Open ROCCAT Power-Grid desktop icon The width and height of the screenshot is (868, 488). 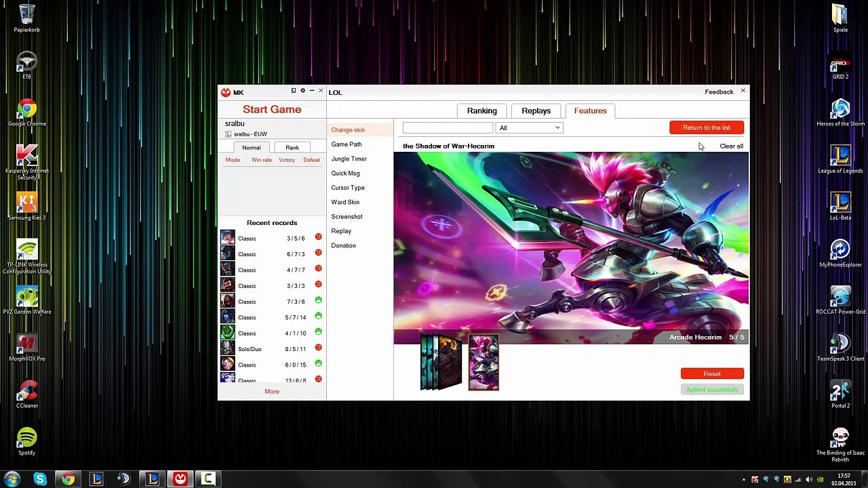tap(840, 300)
